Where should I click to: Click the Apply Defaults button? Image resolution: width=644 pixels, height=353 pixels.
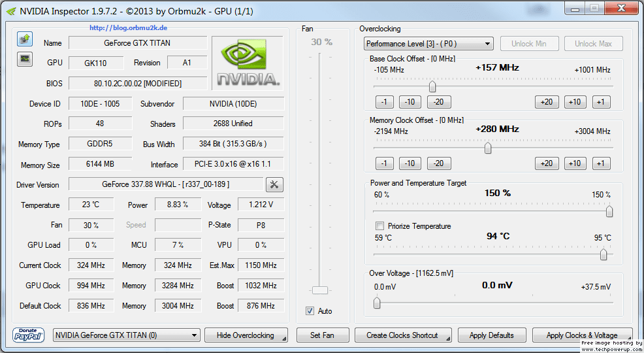click(x=492, y=335)
